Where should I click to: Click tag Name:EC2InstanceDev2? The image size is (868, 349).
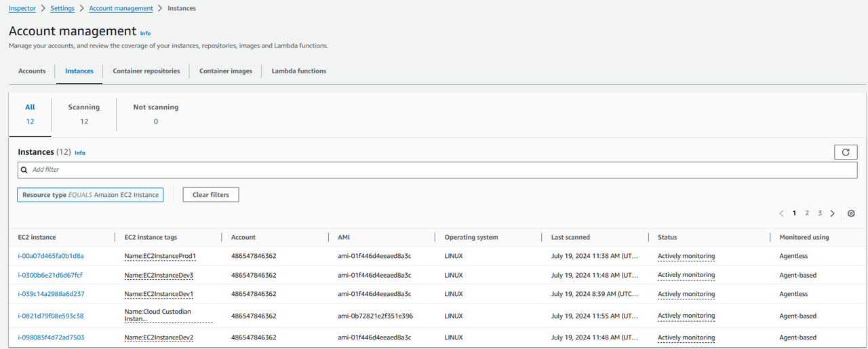click(x=159, y=337)
